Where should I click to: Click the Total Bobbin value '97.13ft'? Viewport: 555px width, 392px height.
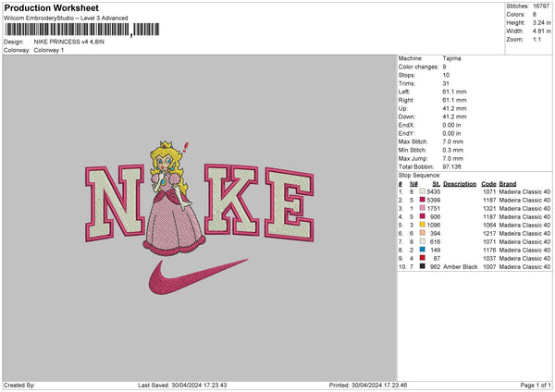[x=451, y=166]
